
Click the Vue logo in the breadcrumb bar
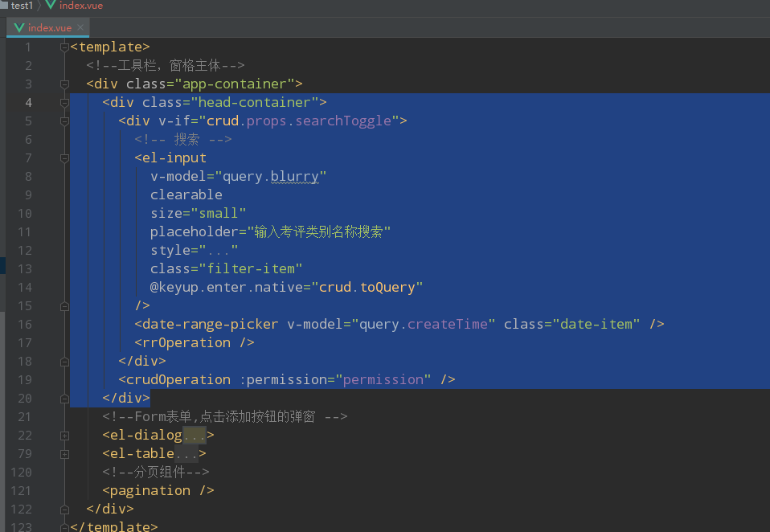point(50,6)
